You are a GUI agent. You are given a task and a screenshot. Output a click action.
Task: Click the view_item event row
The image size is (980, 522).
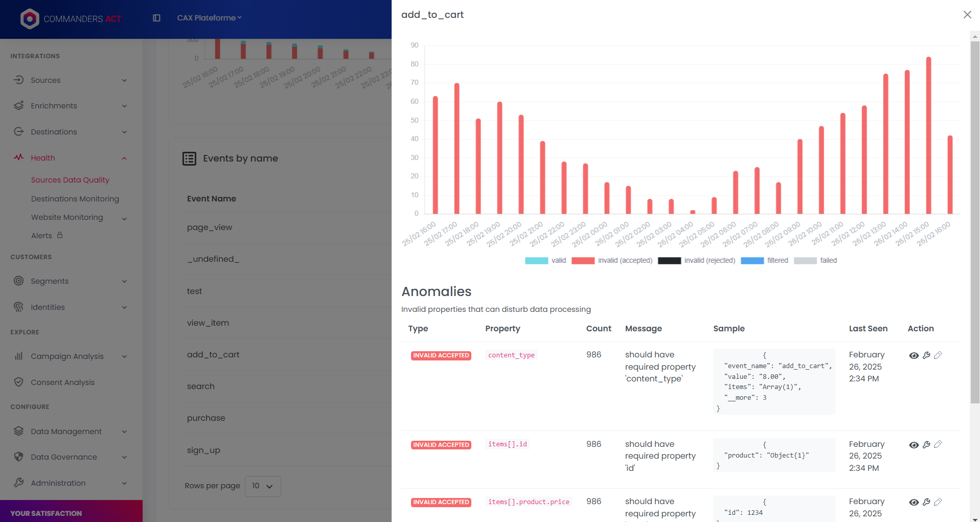click(208, 323)
